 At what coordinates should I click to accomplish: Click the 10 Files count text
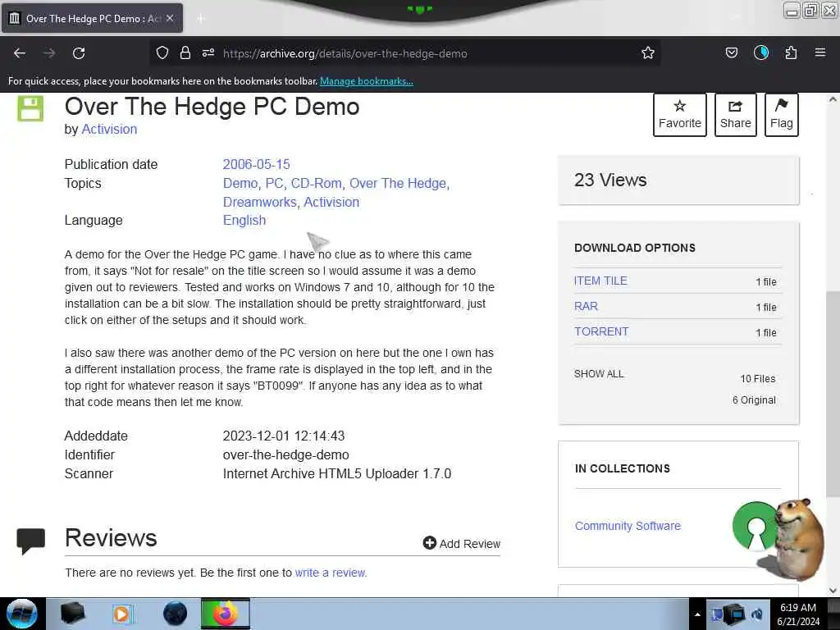pyautogui.click(x=757, y=379)
